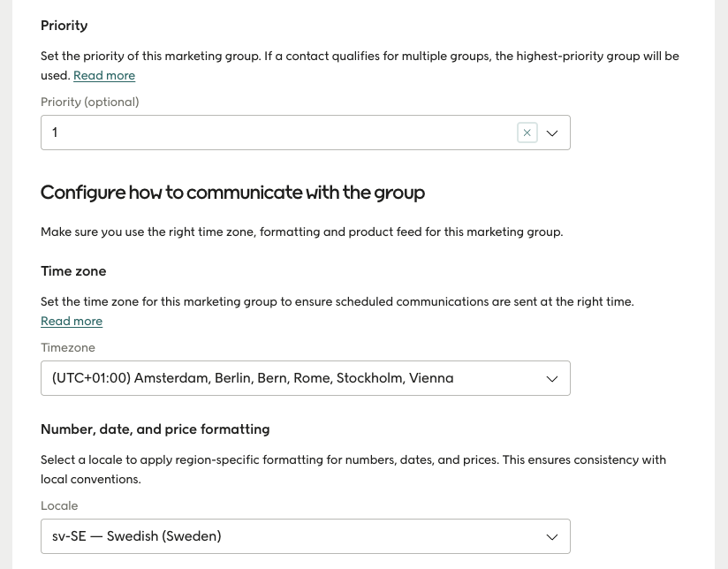Click the Timezone label
The height and width of the screenshot is (569, 728).
[68, 347]
